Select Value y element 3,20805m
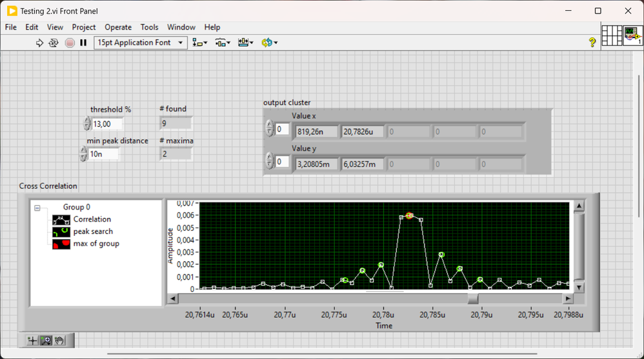 click(316, 164)
